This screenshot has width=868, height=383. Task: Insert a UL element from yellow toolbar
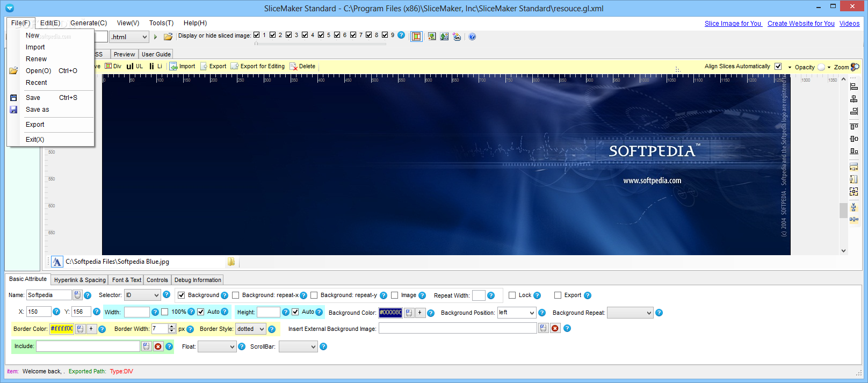coord(134,66)
